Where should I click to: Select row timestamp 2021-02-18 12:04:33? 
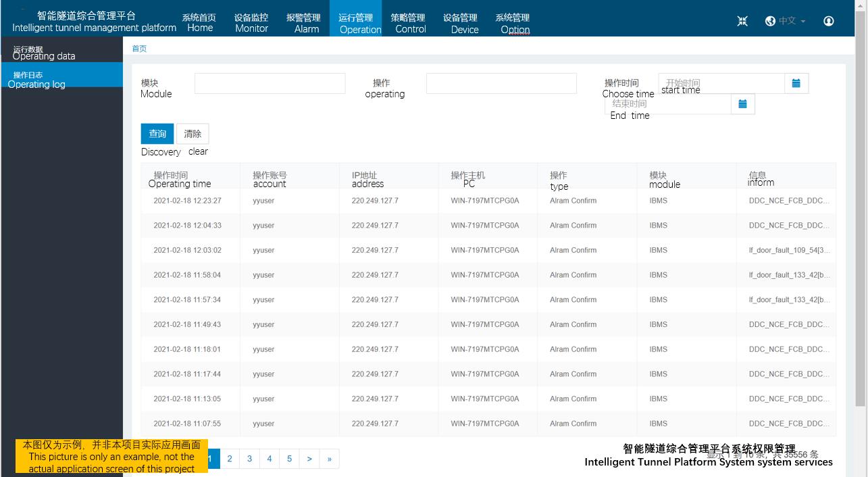click(x=187, y=226)
